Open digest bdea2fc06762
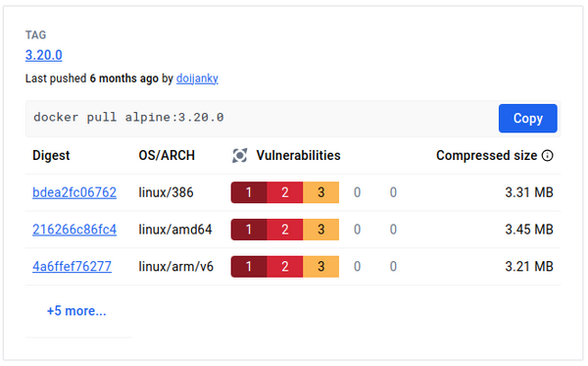Screen dimensions: 588x366 tap(74, 192)
